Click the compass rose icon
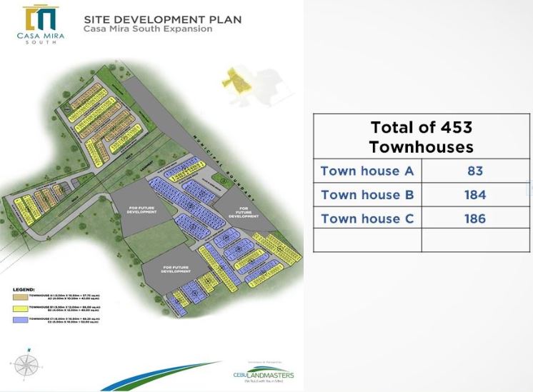 point(26,364)
